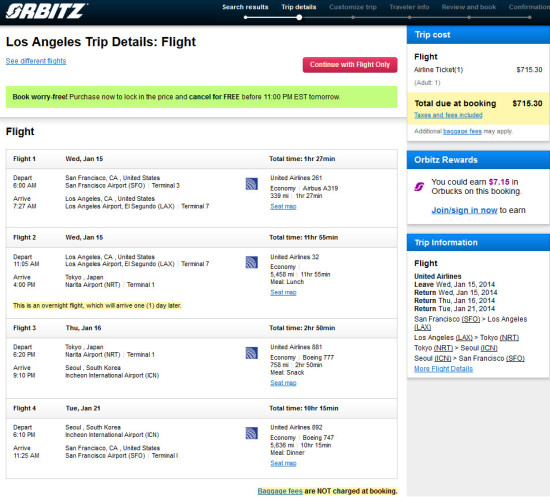Open baggage fees link in Trip cost
This screenshot has height=497, width=550.
[x=462, y=132]
